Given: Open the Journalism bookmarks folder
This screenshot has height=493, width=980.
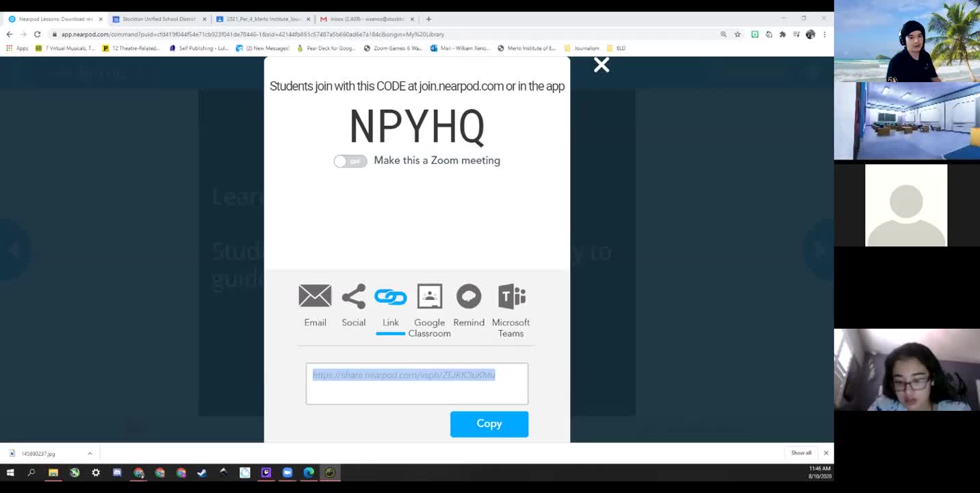Looking at the screenshot, I should pyautogui.click(x=582, y=49).
